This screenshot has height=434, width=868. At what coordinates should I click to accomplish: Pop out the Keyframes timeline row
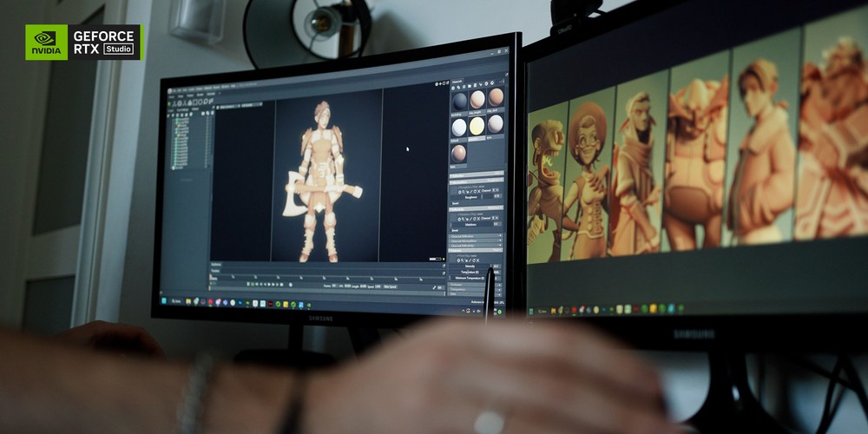(444, 264)
